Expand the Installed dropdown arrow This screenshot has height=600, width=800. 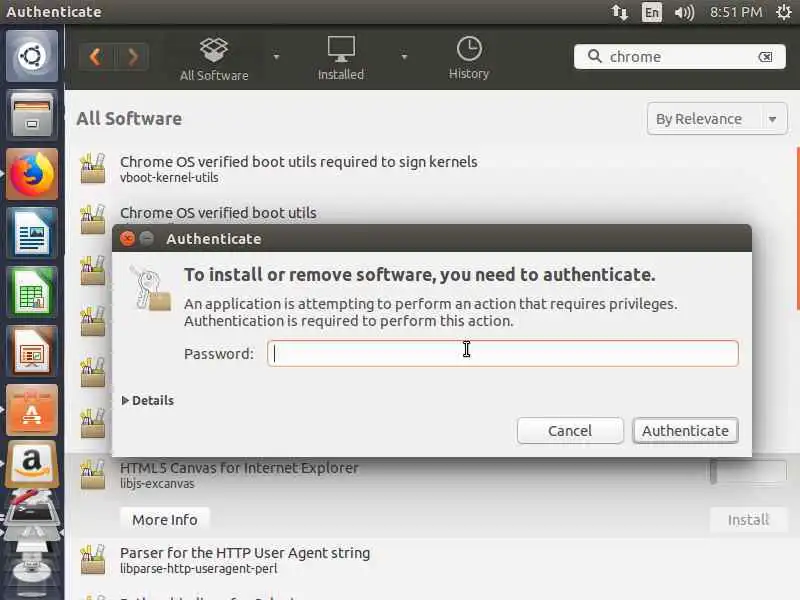(x=405, y=57)
